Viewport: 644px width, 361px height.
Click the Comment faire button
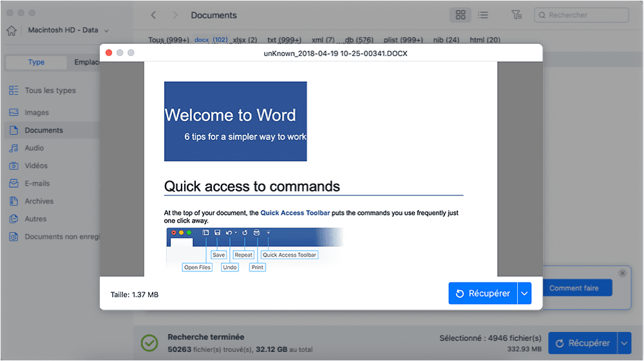[x=574, y=288]
